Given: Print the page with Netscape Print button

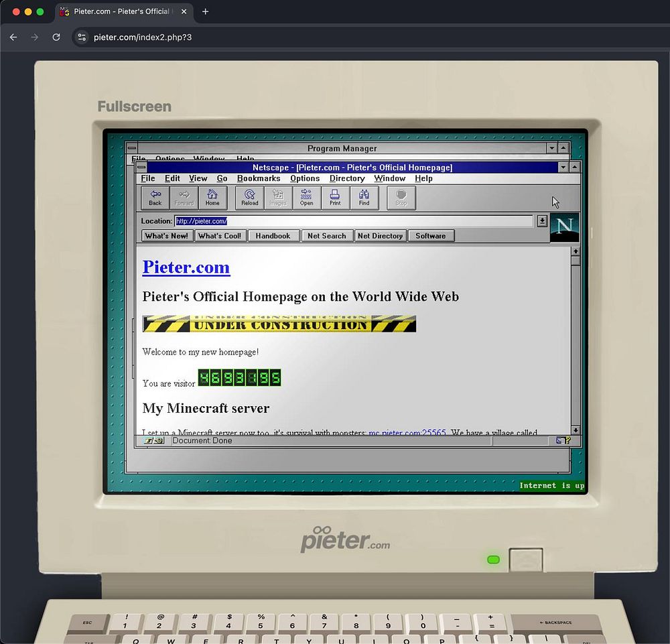Looking at the screenshot, I should (x=335, y=198).
